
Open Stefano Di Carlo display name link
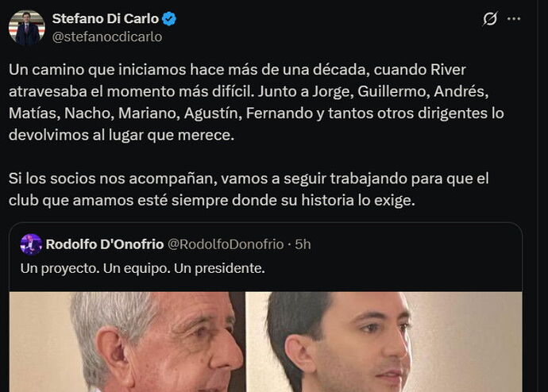tap(106, 18)
